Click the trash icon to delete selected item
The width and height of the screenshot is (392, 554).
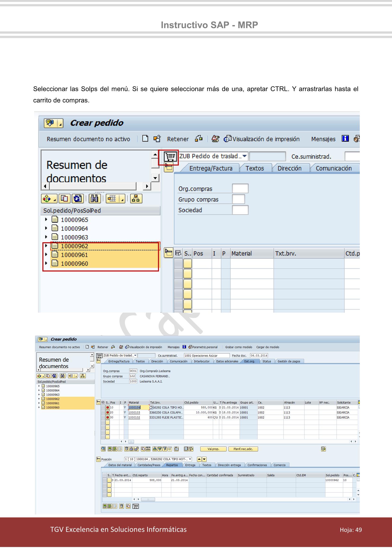(x=127, y=449)
